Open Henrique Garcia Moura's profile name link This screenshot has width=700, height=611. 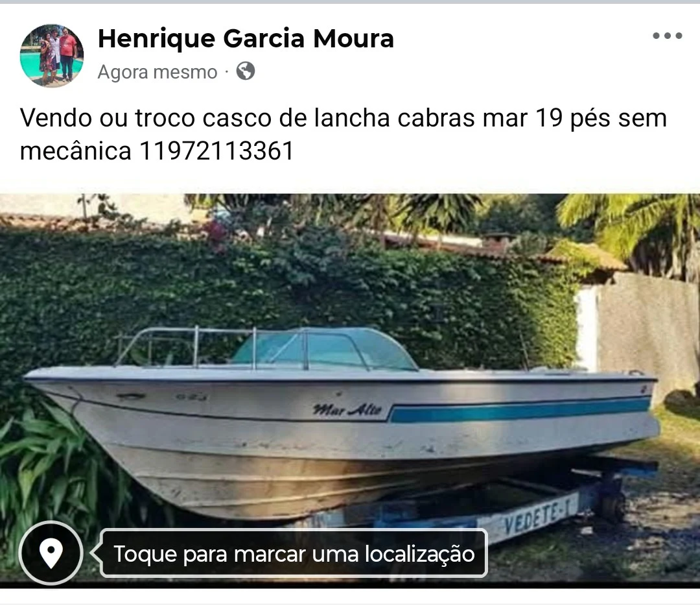[x=246, y=38]
